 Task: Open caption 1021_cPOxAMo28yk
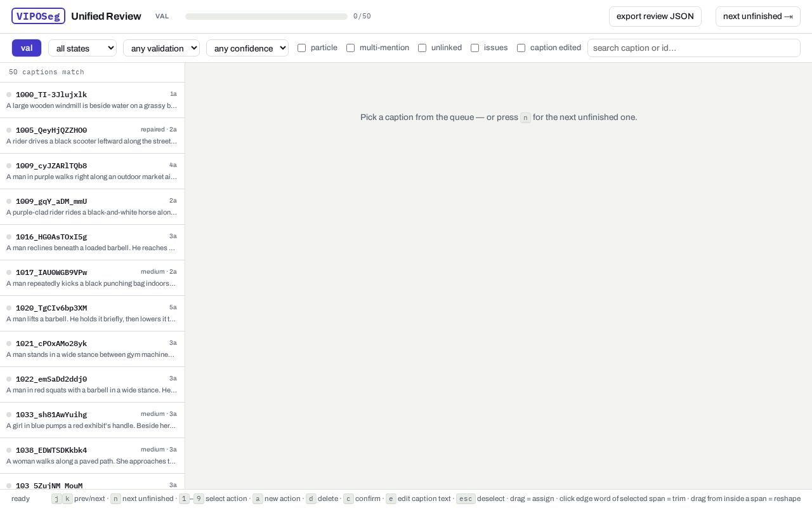click(x=92, y=349)
